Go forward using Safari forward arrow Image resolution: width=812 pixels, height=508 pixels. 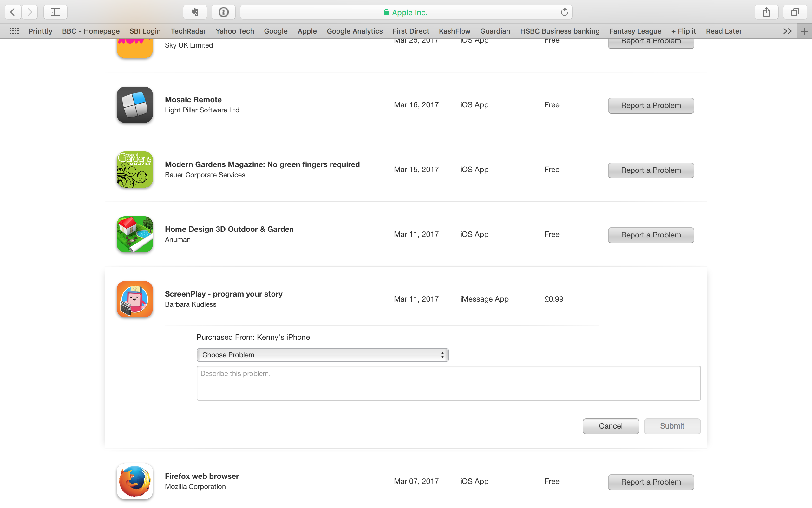pos(30,12)
